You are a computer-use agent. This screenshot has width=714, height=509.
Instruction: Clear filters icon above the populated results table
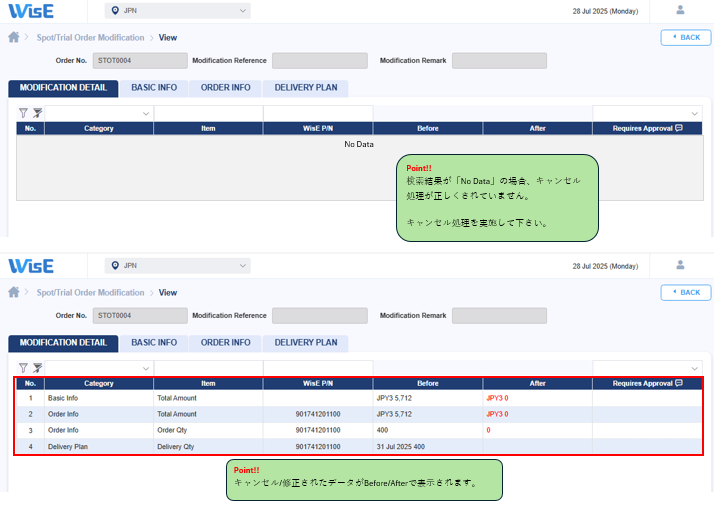(37, 368)
